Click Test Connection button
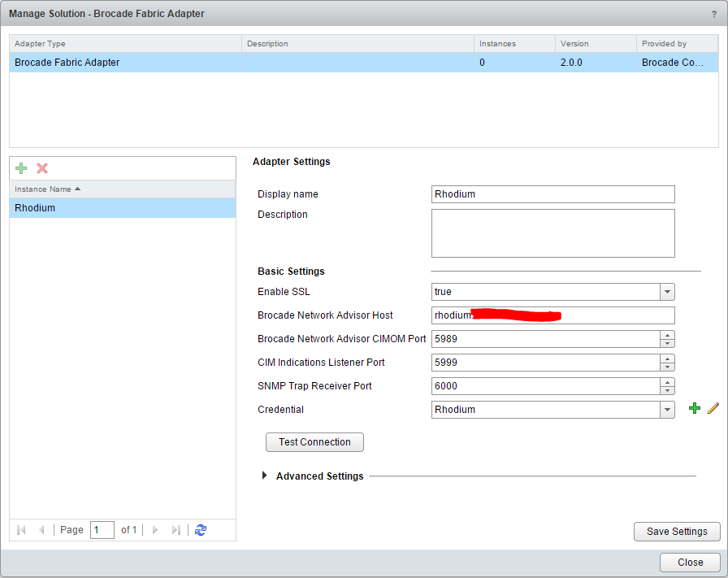Image resolution: width=728 pixels, height=578 pixels. (314, 442)
